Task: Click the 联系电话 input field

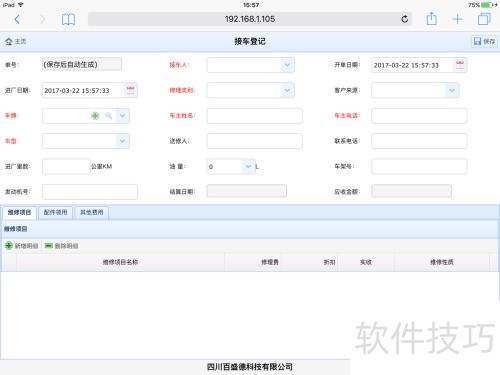Action: click(x=419, y=141)
